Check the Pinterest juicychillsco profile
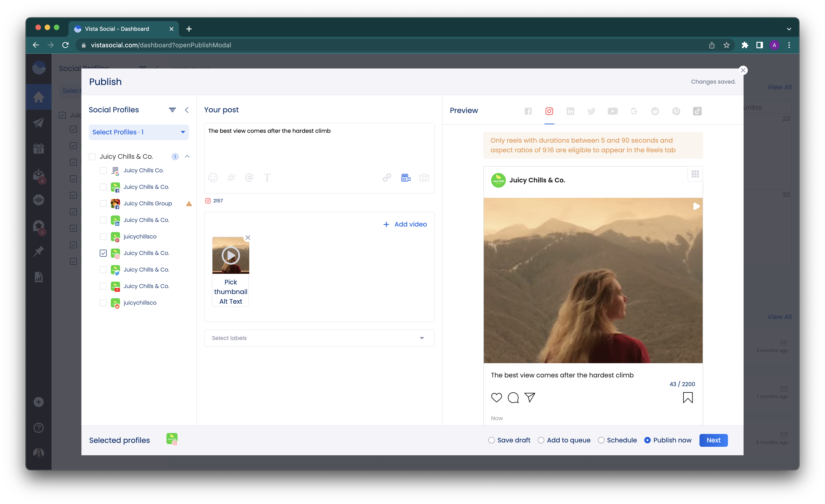The width and height of the screenshot is (825, 504). pyautogui.click(x=103, y=237)
